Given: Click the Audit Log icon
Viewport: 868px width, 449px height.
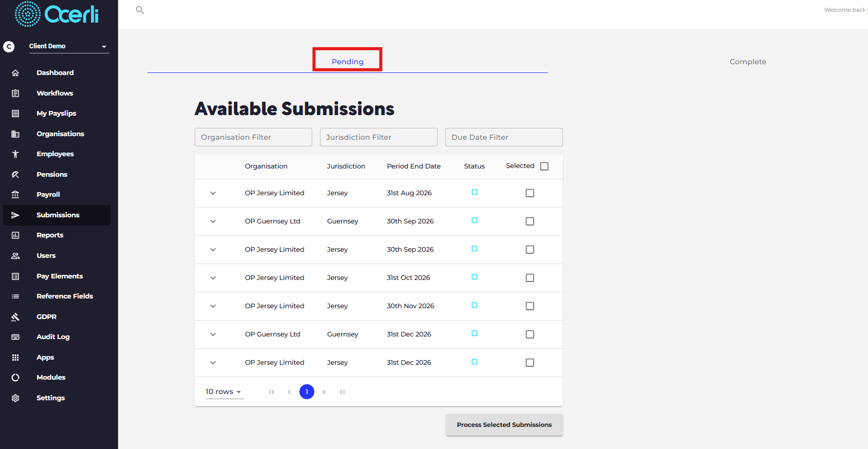Looking at the screenshot, I should 15,337.
